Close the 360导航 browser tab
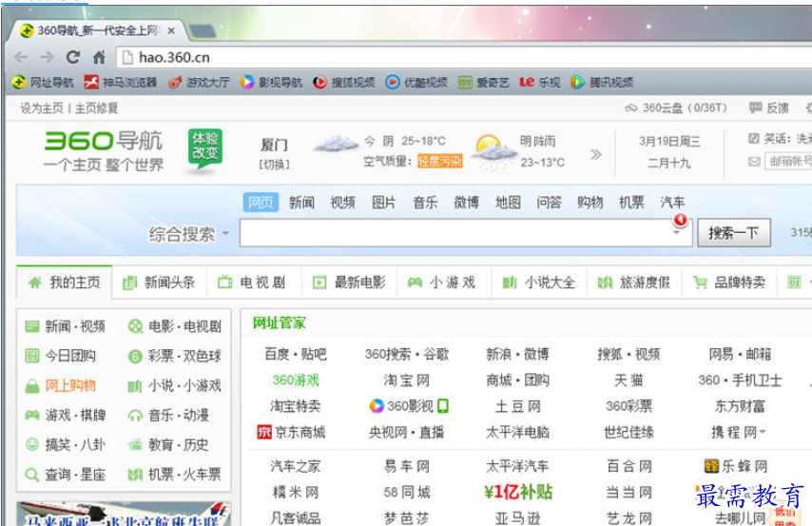 click(x=171, y=31)
